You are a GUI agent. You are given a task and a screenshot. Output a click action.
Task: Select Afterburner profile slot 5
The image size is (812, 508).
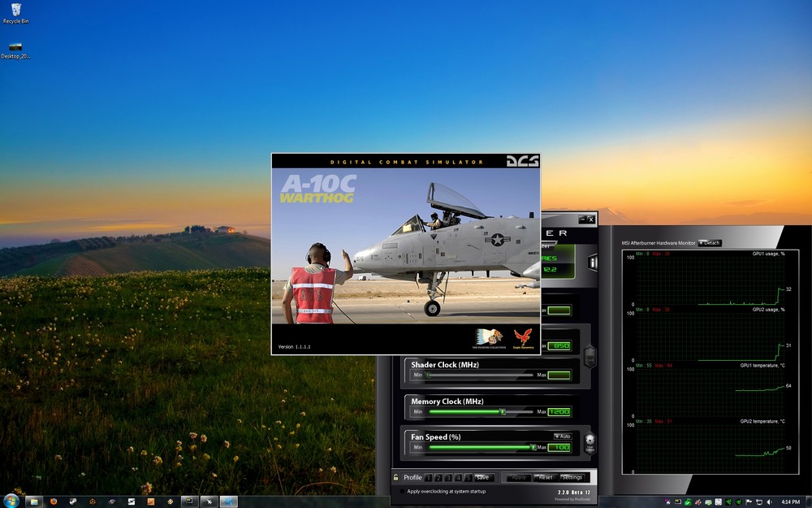pyautogui.click(x=469, y=477)
